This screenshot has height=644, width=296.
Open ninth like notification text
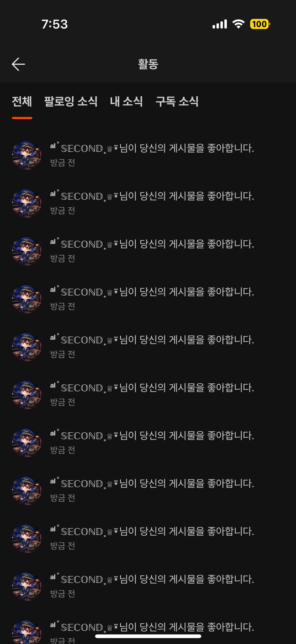[152, 531]
